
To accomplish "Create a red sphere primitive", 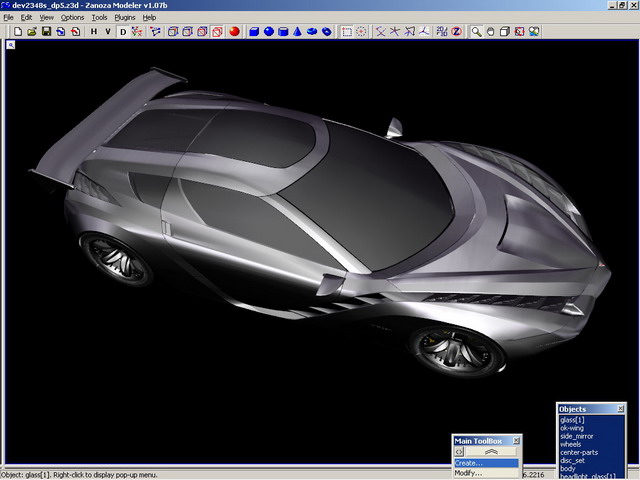I will (x=234, y=31).
